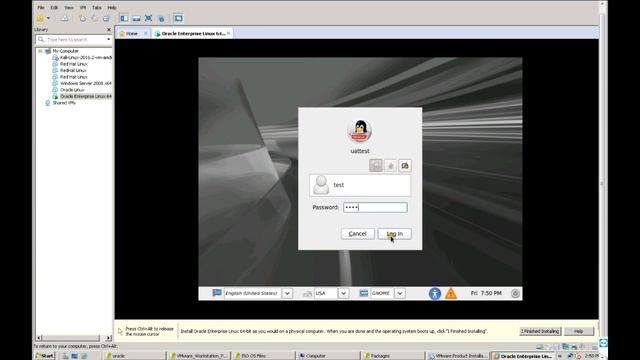This screenshot has width=640, height=360.
Task: Open the View menu
Action: pyautogui.click(x=69, y=7)
